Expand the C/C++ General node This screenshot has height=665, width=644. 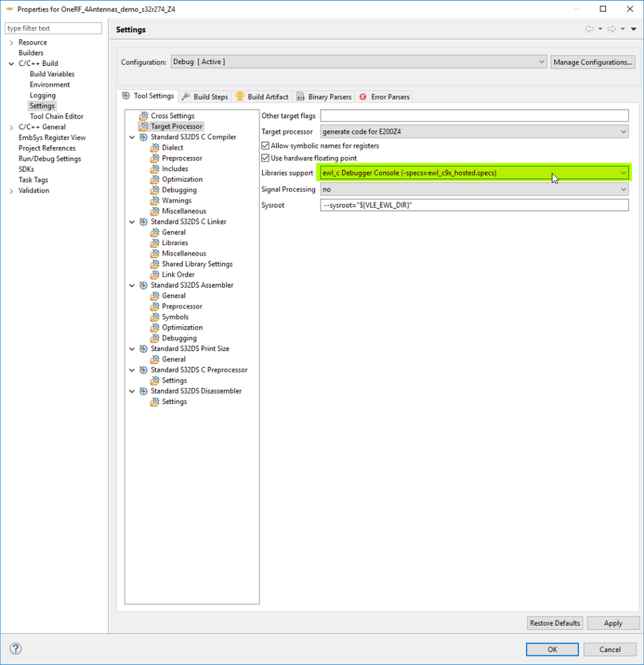(x=11, y=127)
